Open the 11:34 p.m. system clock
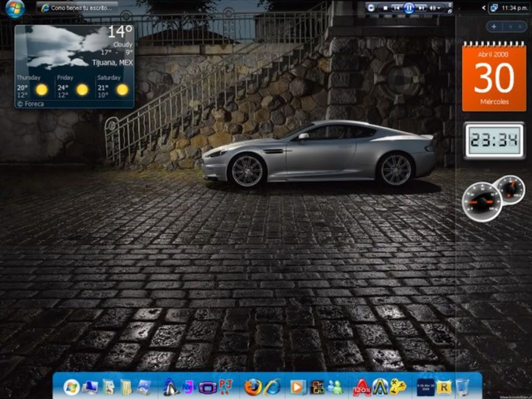 514,8
